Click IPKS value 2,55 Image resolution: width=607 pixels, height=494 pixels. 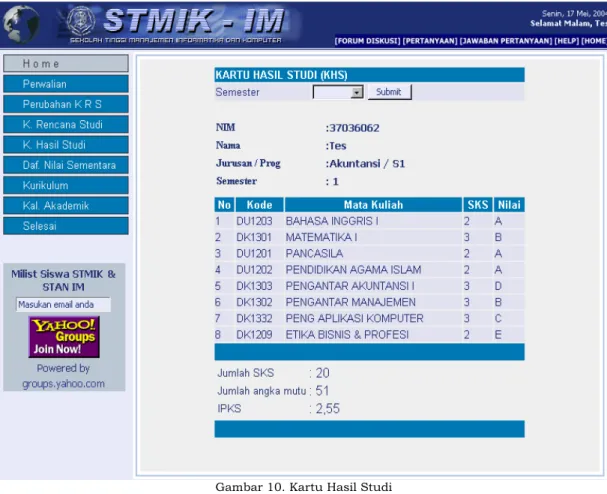[328, 409]
